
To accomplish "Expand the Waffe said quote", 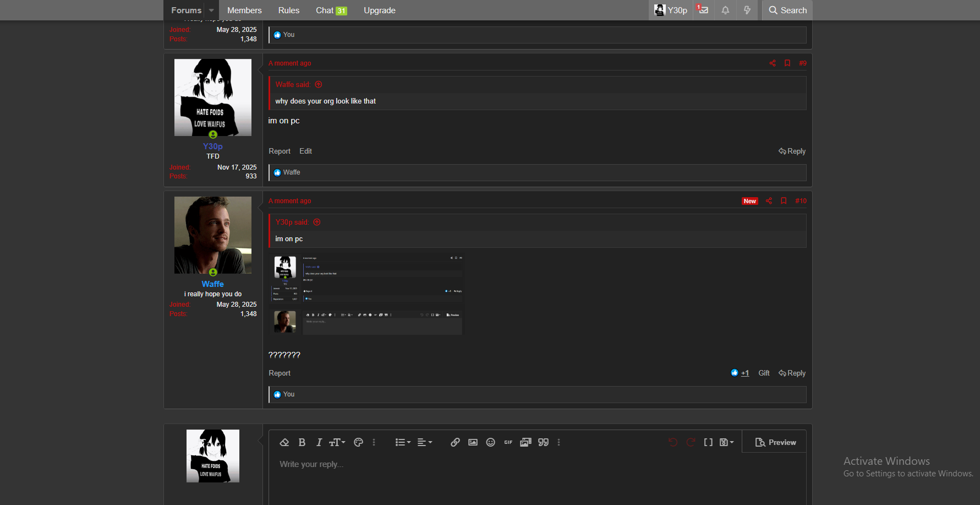I will coord(319,84).
